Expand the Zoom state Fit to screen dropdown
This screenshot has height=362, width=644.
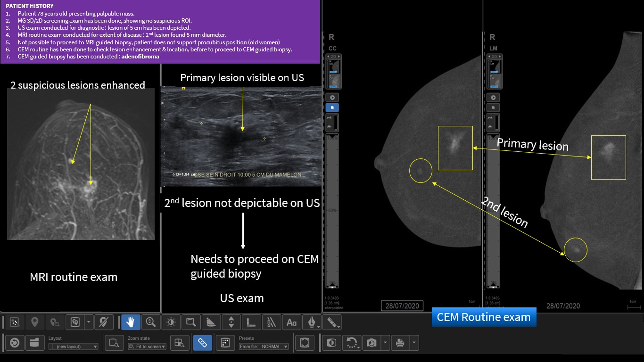[148, 346]
